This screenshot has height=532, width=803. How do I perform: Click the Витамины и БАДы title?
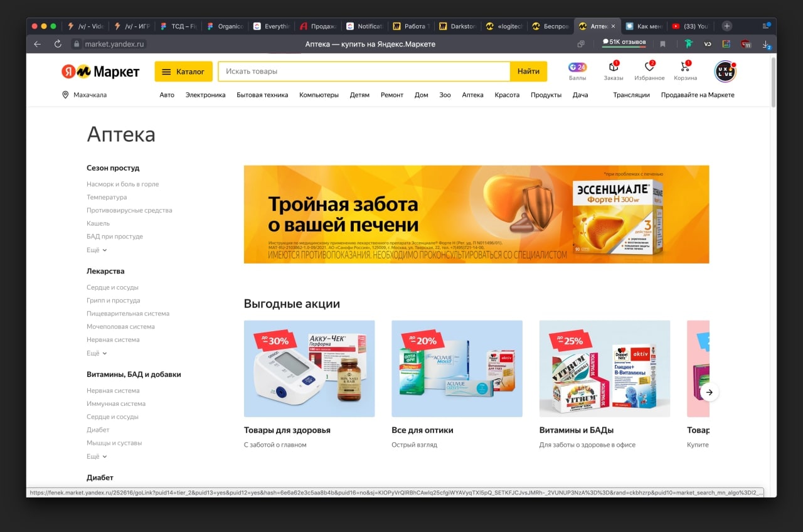pos(577,430)
